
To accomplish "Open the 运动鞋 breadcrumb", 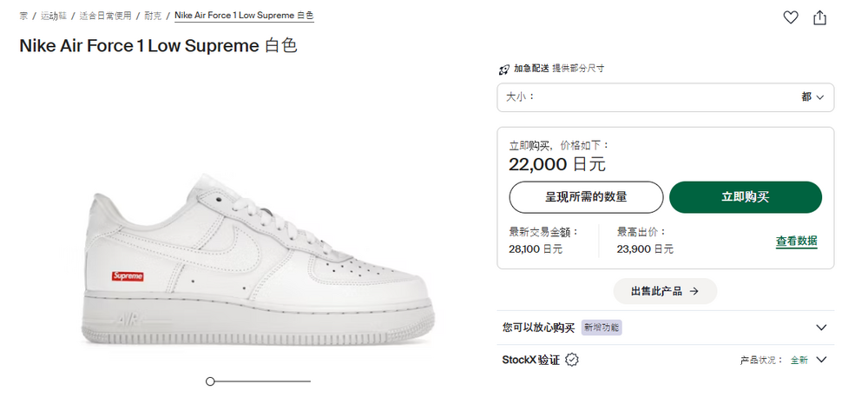I will (53, 16).
